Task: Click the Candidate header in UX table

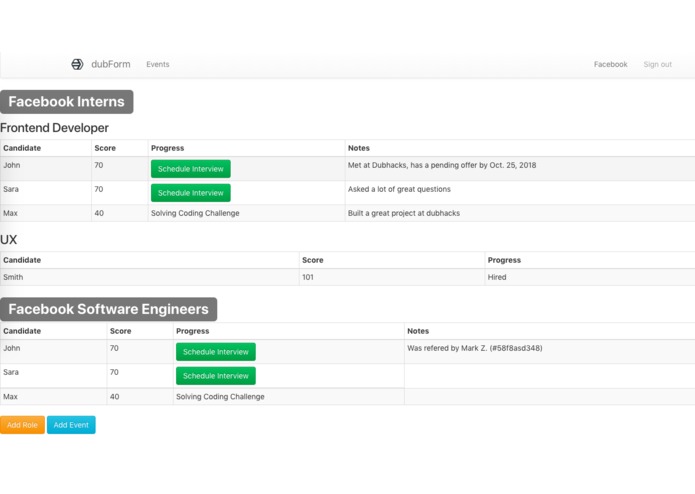Action: coord(22,260)
